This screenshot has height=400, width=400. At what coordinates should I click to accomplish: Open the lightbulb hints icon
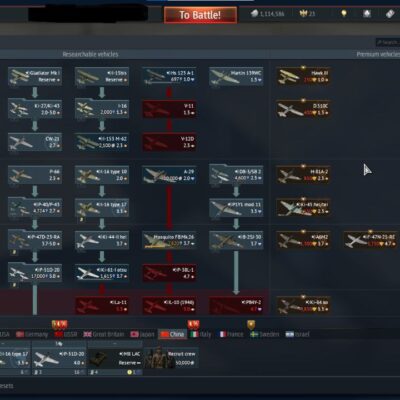click(x=344, y=14)
